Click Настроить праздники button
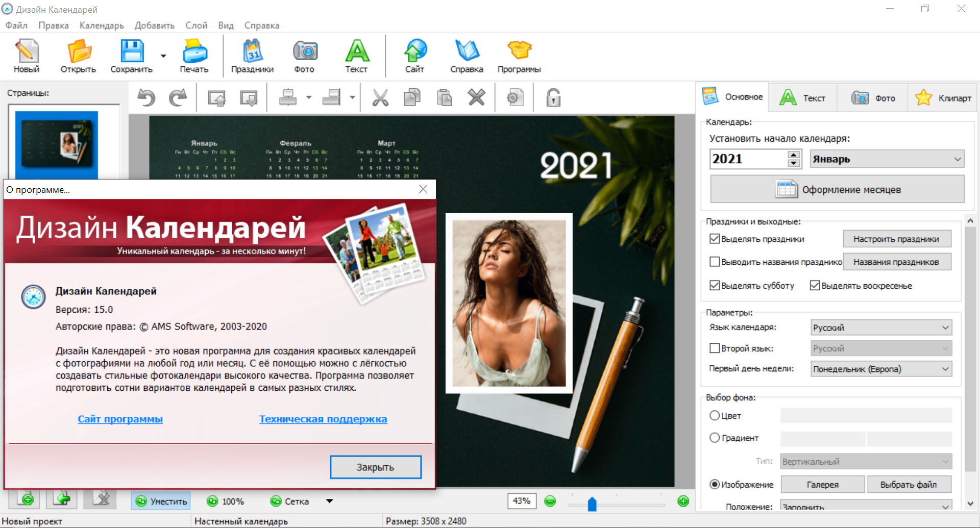Screen dimensions: 980x528 [897, 239]
